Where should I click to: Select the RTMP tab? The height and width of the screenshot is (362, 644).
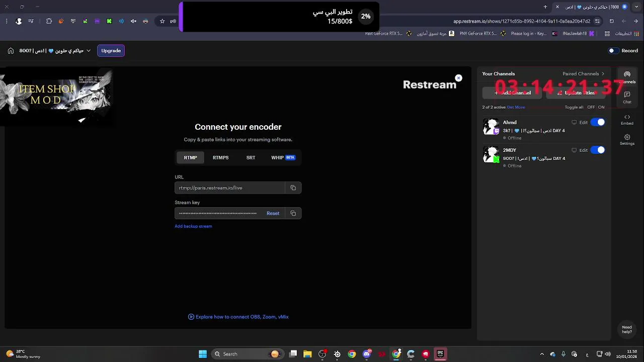point(190,157)
